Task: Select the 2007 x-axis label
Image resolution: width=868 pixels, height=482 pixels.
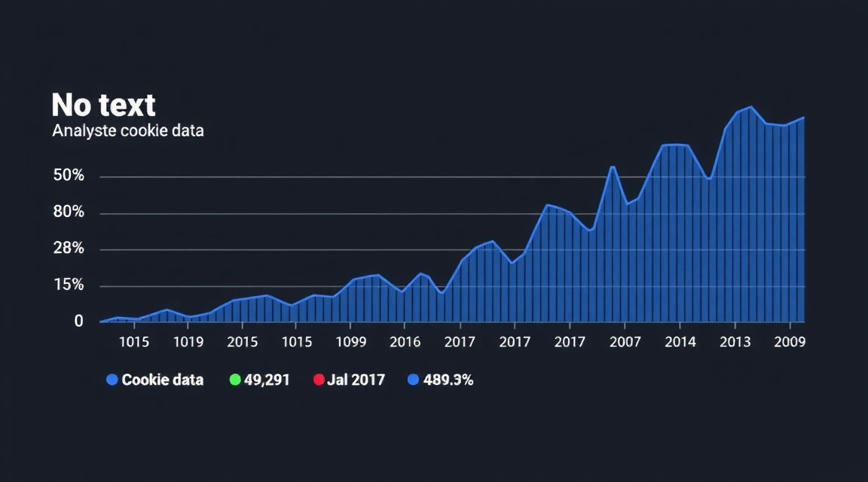Action: 625,342
